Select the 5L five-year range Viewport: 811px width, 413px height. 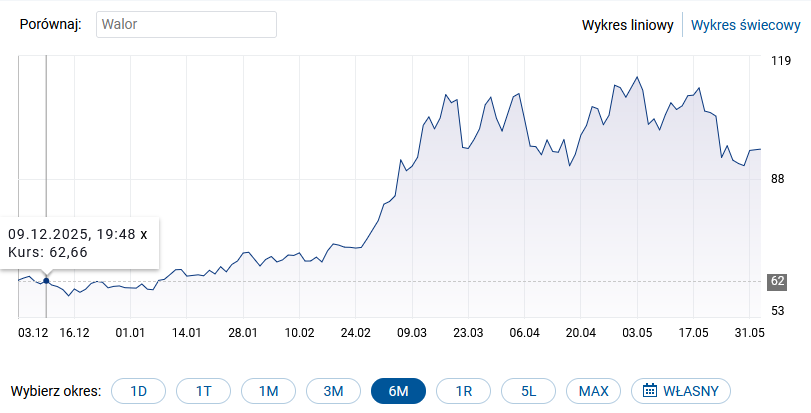coord(529,391)
